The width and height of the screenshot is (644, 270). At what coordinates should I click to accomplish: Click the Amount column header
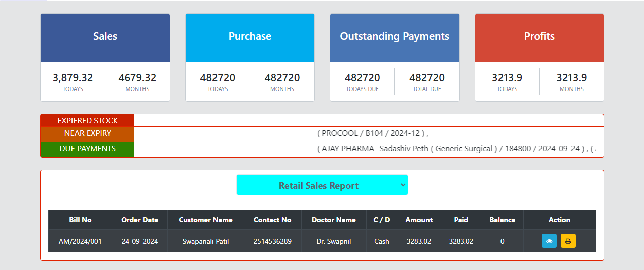pyautogui.click(x=419, y=220)
